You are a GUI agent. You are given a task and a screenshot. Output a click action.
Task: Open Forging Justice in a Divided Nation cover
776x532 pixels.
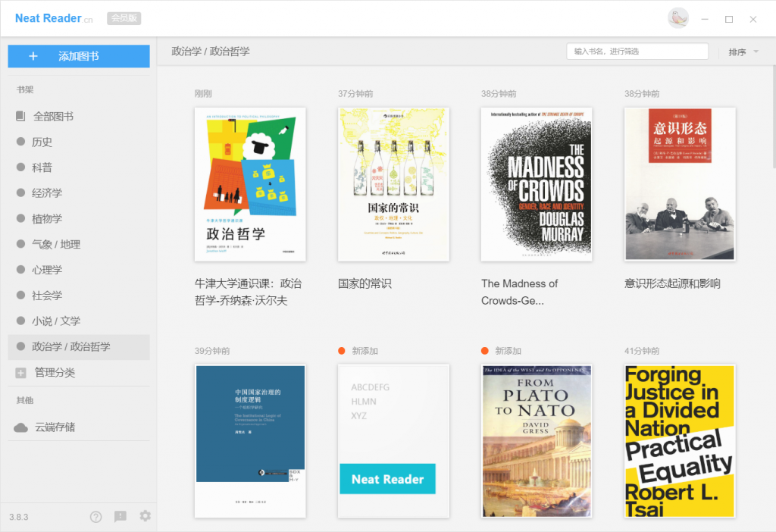coord(680,441)
